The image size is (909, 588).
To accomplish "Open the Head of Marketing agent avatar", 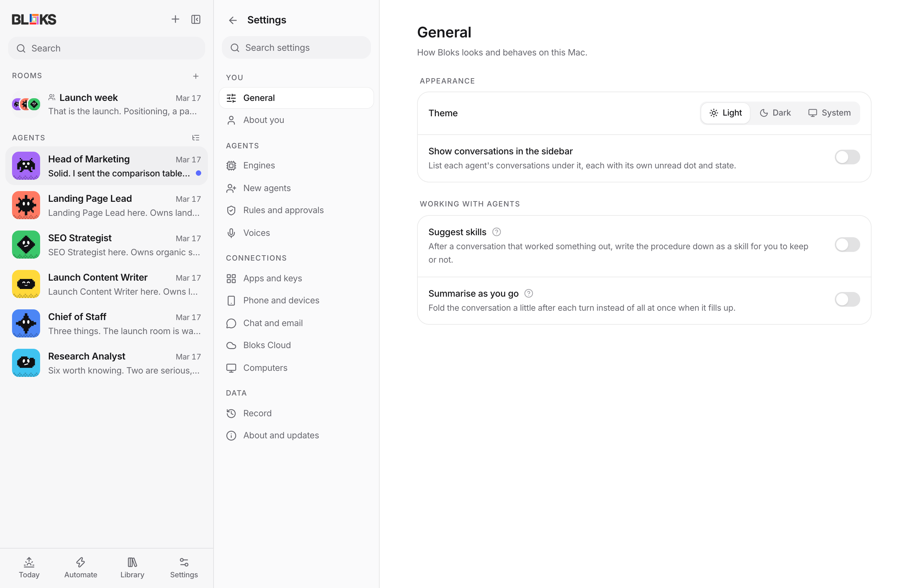I will [x=26, y=166].
